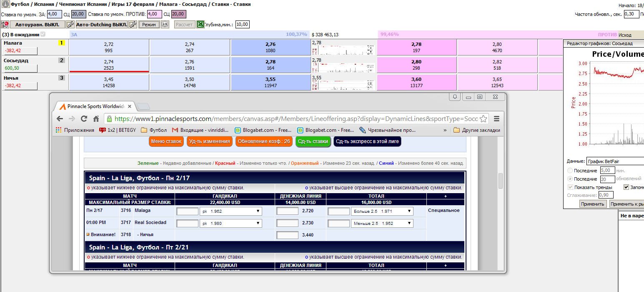Click Обновление коэф.: 26 button
This screenshot has height=292, width=644.
(264, 141)
